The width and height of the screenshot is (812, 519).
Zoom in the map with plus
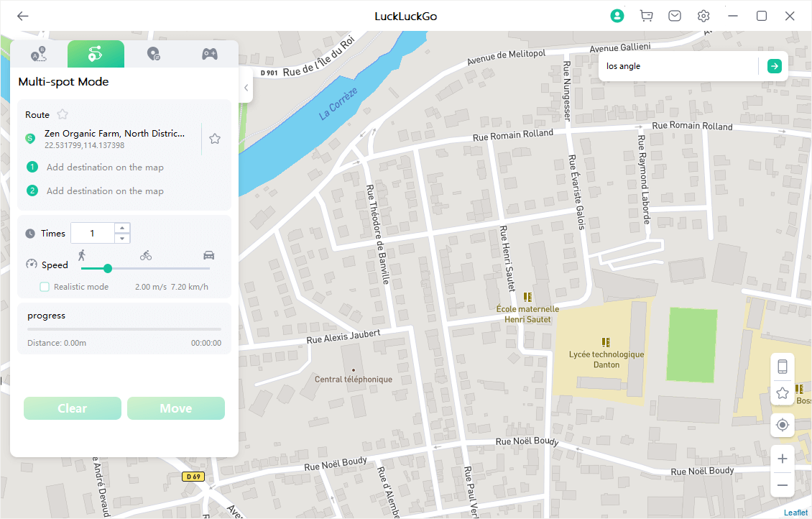pos(783,459)
